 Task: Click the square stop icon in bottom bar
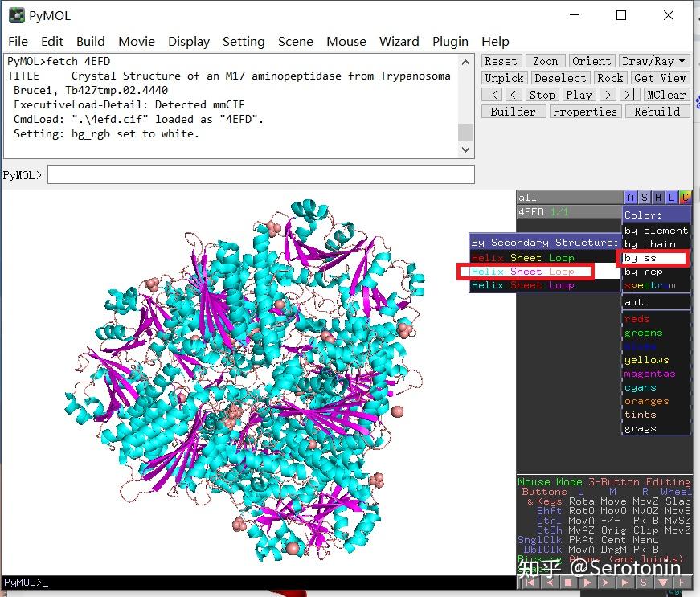[568, 583]
